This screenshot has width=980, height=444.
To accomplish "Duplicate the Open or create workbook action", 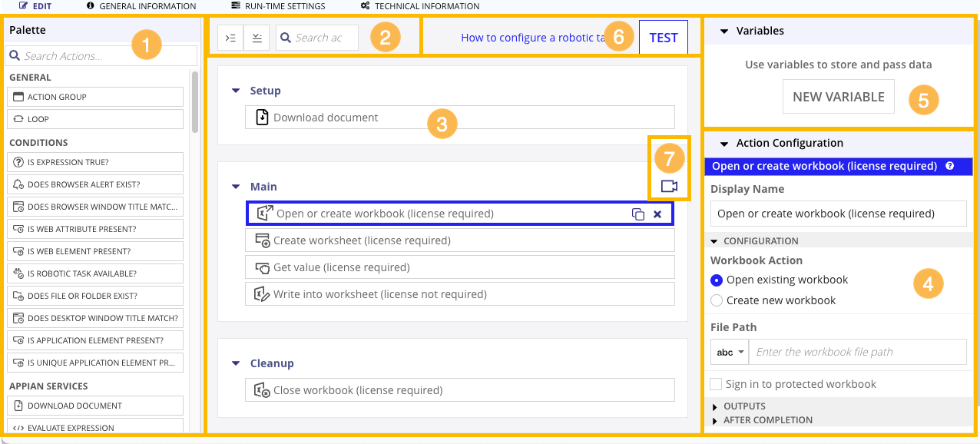I will pos(638,214).
